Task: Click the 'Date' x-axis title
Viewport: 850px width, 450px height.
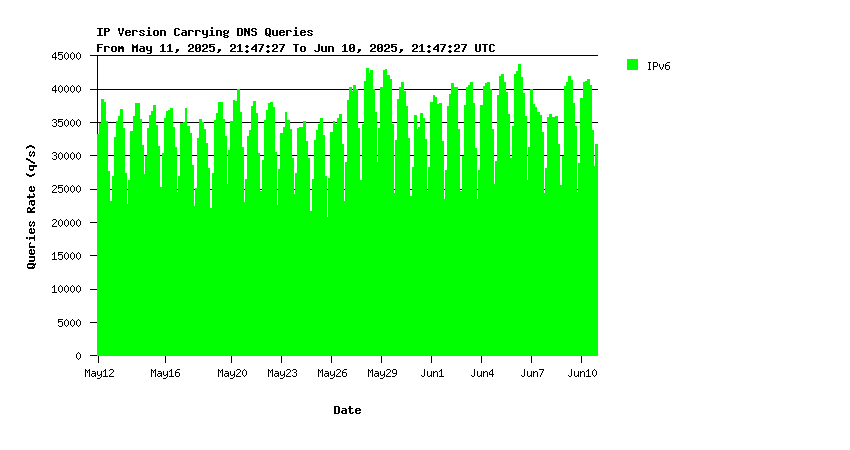Action: (x=347, y=410)
